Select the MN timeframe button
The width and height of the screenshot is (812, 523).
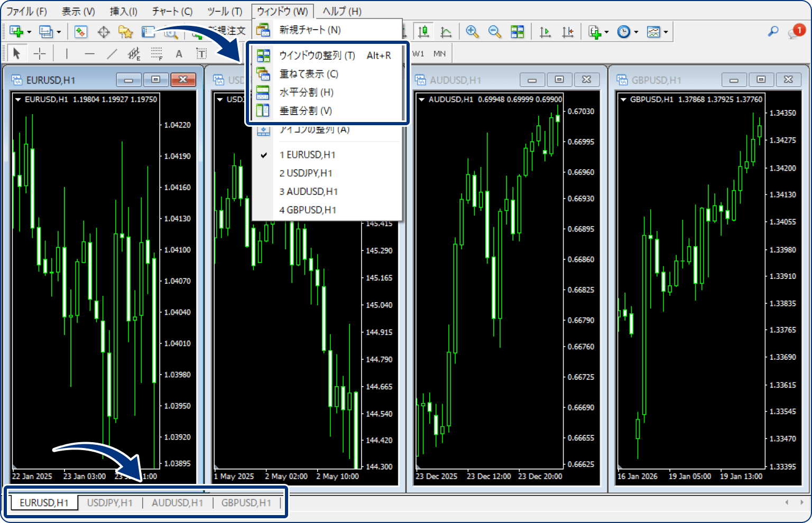click(439, 53)
